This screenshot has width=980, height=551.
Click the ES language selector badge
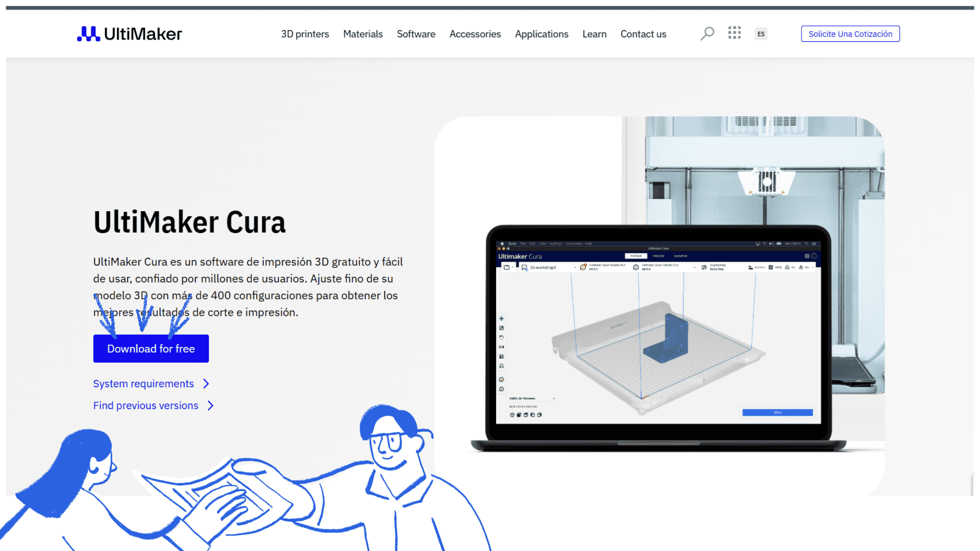coord(761,34)
